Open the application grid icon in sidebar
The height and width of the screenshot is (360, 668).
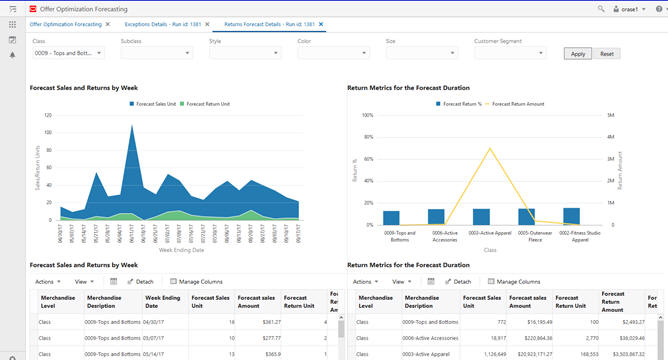(12, 24)
